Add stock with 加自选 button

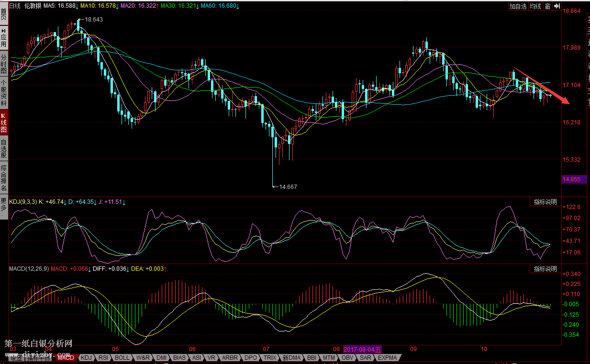coord(518,6)
